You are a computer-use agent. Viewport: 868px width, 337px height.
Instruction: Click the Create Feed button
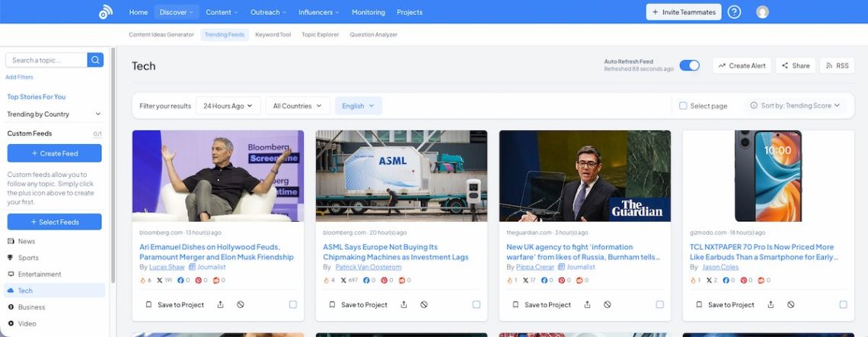(x=54, y=153)
